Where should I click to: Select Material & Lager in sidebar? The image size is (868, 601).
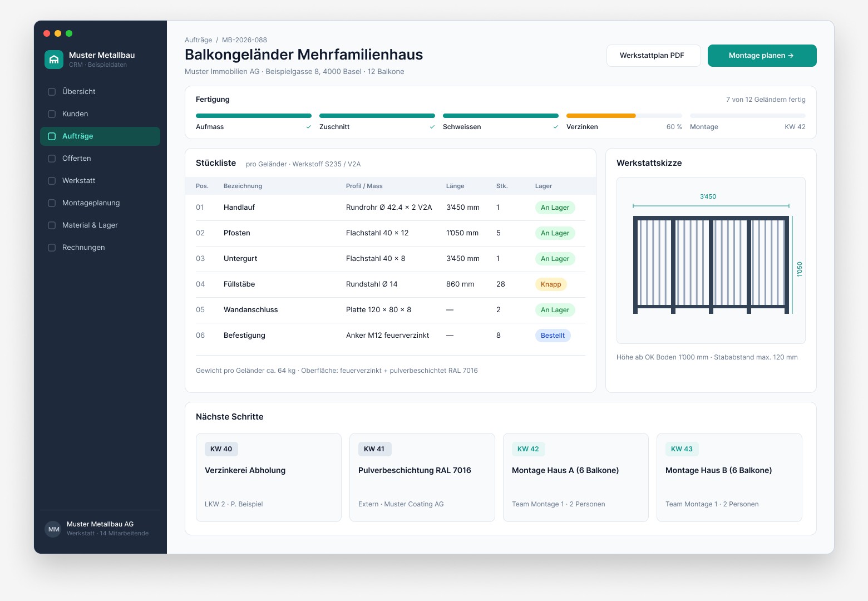100,225
